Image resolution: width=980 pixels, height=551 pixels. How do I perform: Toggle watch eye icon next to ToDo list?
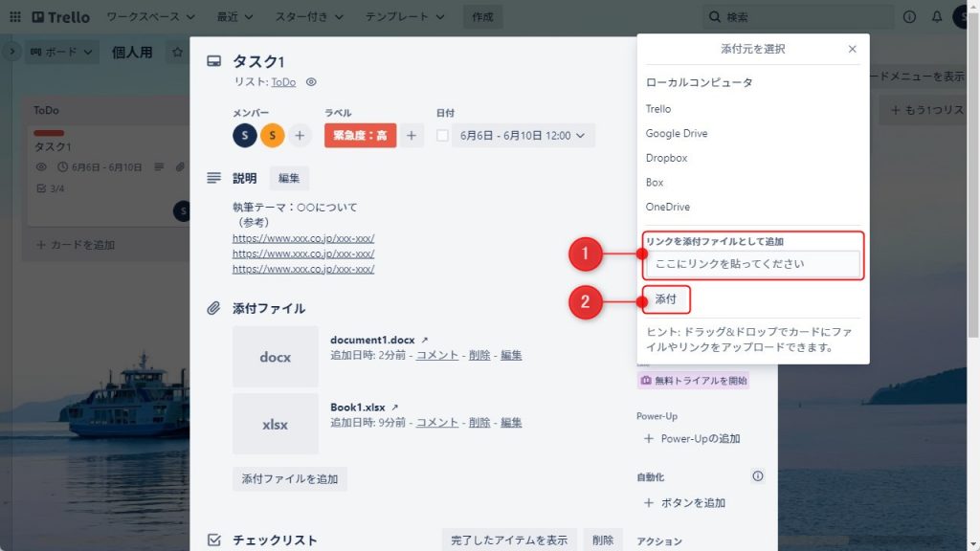(x=311, y=82)
